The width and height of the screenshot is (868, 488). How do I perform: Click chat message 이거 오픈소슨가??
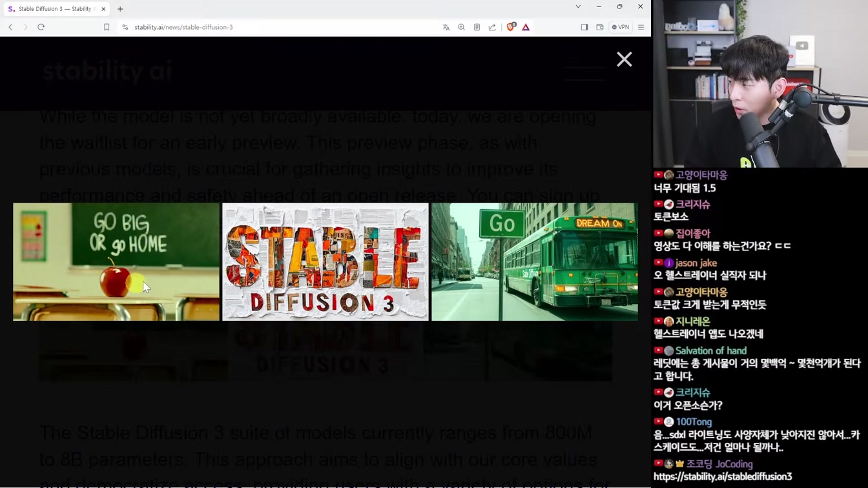(688, 405)
